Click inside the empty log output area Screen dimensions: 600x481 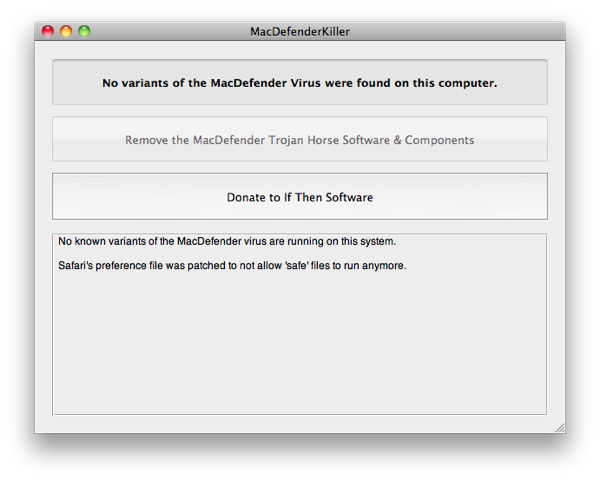pos(300,344)
